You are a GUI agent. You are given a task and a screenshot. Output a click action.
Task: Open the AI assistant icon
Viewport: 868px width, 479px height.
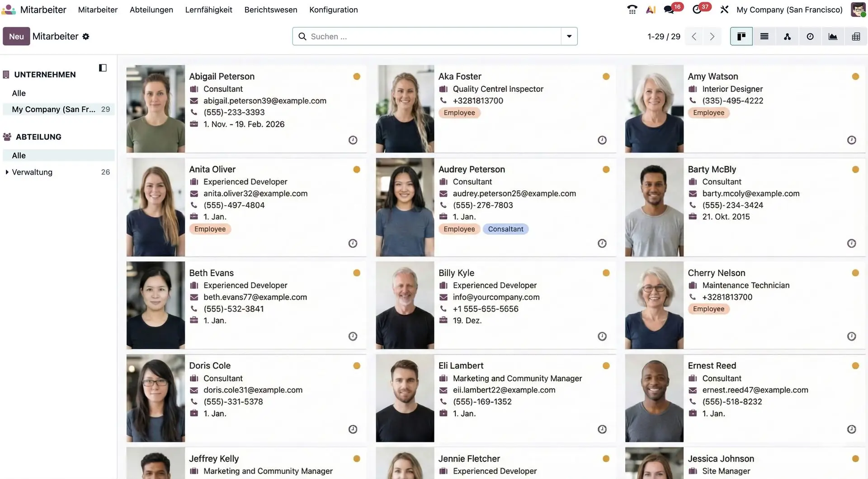(x=651, y=9)
